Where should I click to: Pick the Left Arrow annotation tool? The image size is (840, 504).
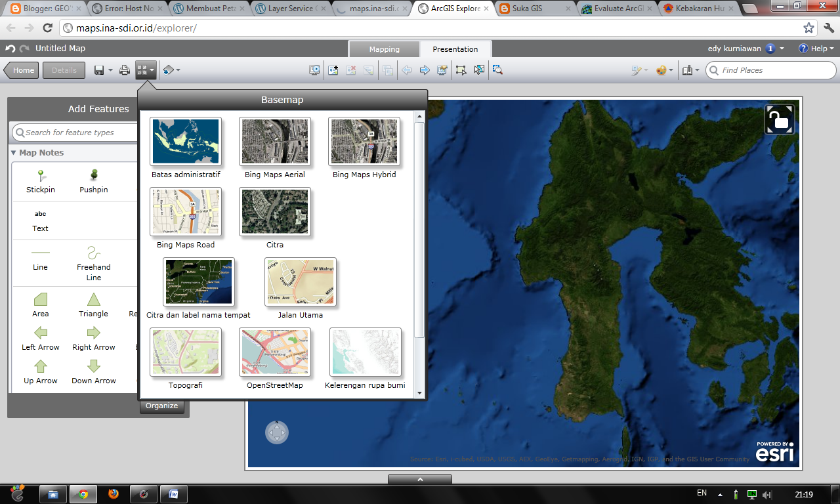(x=40, y=338)
